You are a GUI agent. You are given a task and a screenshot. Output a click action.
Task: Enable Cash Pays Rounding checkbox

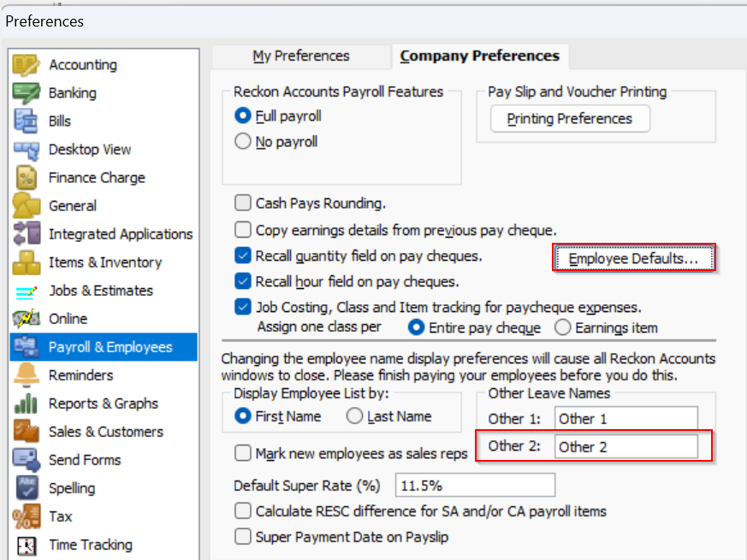point(243,203)
